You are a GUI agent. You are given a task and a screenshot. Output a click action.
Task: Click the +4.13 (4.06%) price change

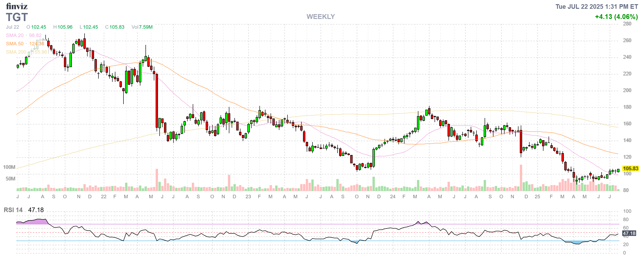[x=616, y=17]
